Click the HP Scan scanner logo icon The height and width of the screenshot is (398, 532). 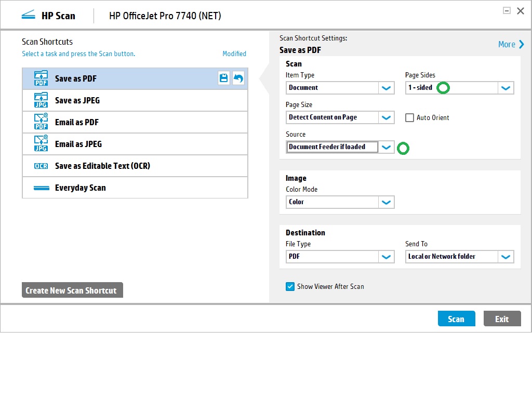pos(28,15)
